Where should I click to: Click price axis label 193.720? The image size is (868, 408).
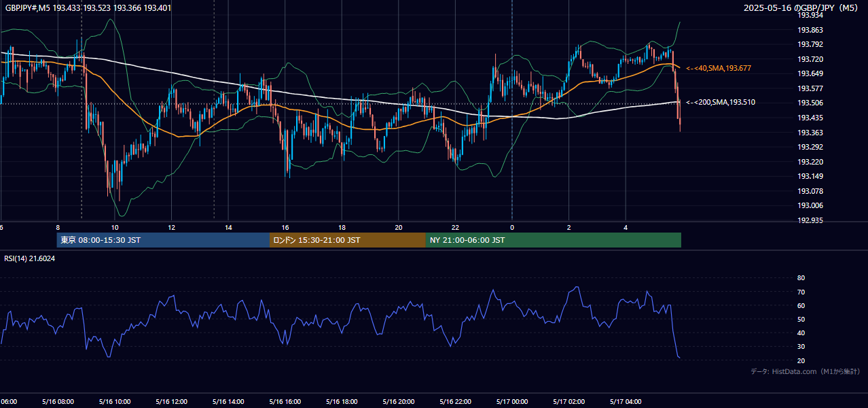[x=810, y=59]
